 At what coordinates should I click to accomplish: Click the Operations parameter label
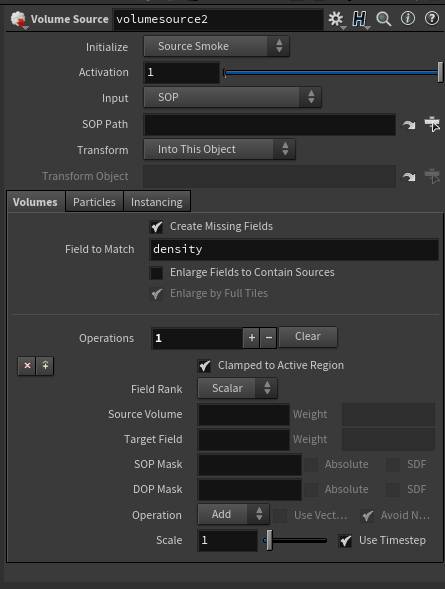pyautogui.click(x=106, y=338)
